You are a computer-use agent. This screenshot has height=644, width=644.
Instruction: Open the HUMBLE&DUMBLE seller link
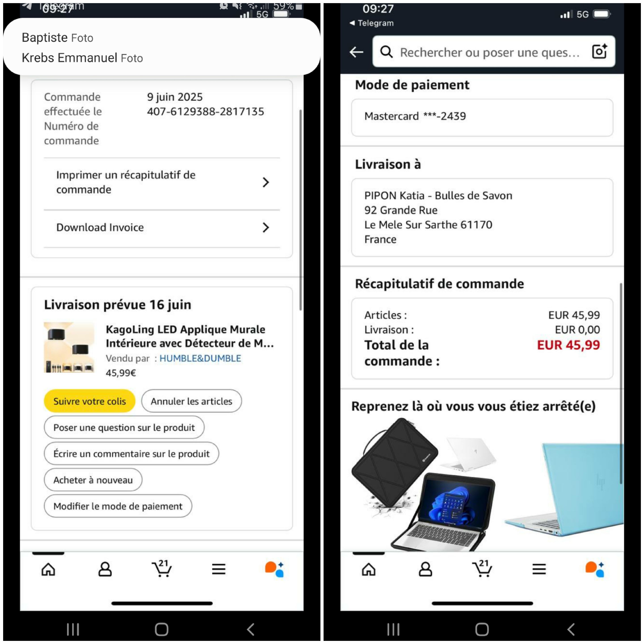pyautogui.click(x=200, y=358)
